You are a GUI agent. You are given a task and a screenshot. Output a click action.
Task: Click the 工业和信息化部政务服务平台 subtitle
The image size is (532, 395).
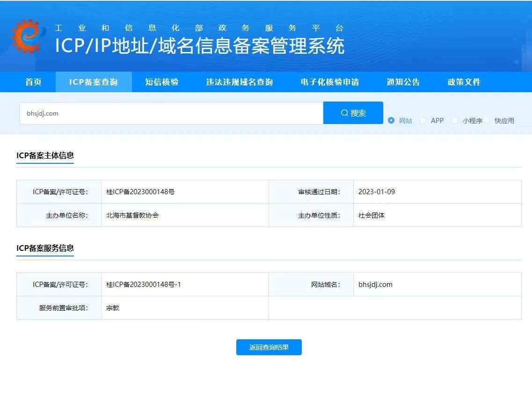click(x=199, y=28)
